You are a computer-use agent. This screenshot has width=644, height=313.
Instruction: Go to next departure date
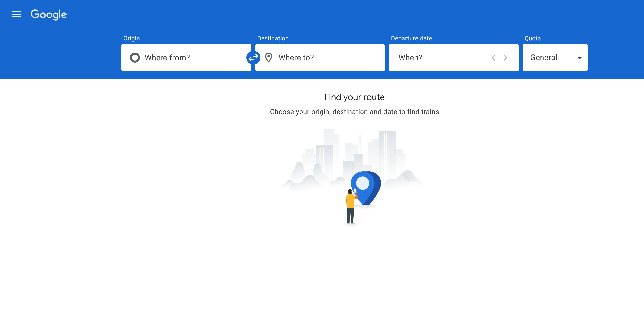pos(505,58)
